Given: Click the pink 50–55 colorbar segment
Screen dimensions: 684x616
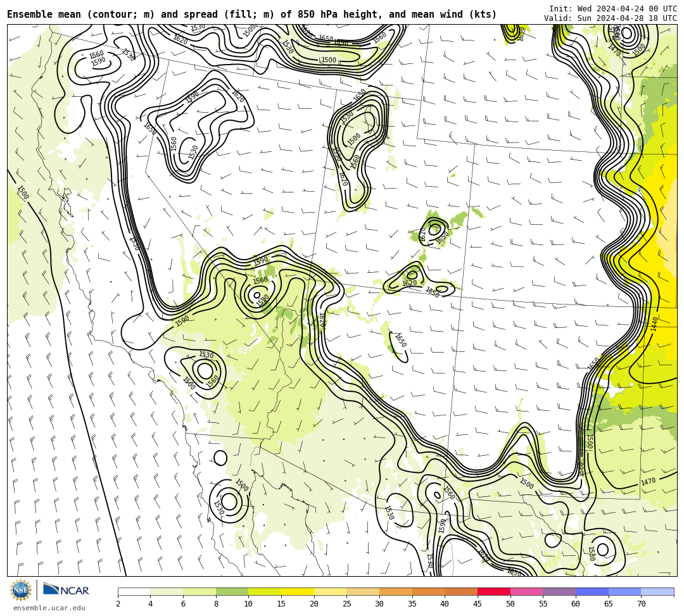Looking at the screenshot, I should (526, 591).
